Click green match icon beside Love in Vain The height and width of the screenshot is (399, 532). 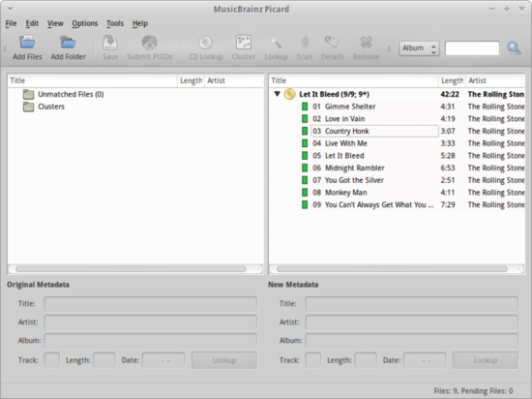[x=305, y=119]
